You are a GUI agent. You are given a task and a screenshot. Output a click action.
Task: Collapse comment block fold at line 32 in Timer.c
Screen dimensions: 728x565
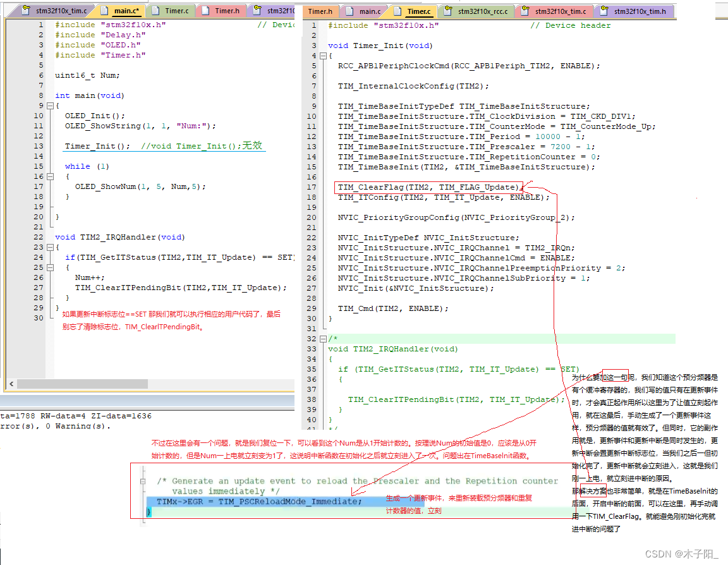323,339
